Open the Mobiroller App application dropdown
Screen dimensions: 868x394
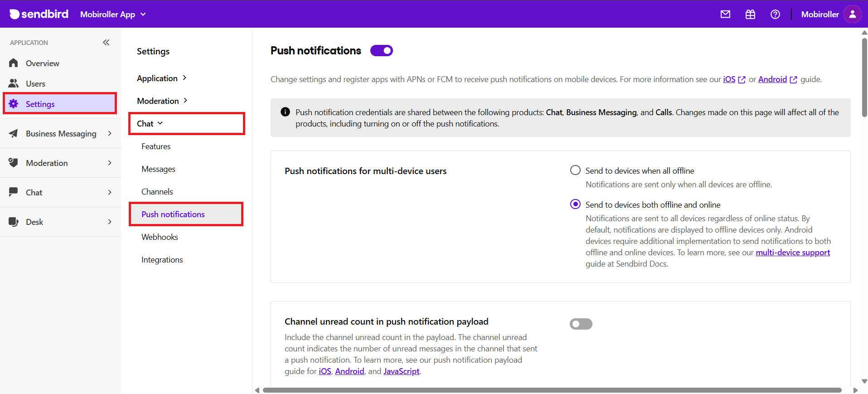pyautogui.click(x=113, y=14)
